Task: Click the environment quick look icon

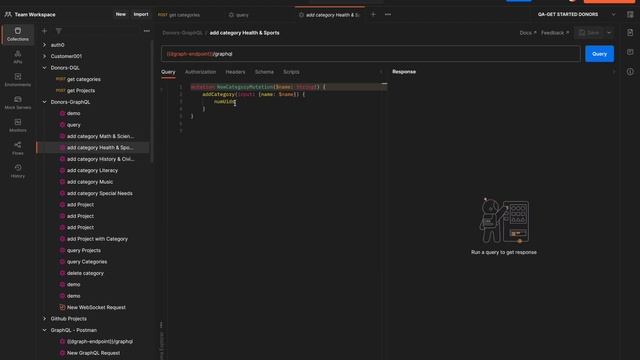Action: pyautogui.click(x=630, y=14)
